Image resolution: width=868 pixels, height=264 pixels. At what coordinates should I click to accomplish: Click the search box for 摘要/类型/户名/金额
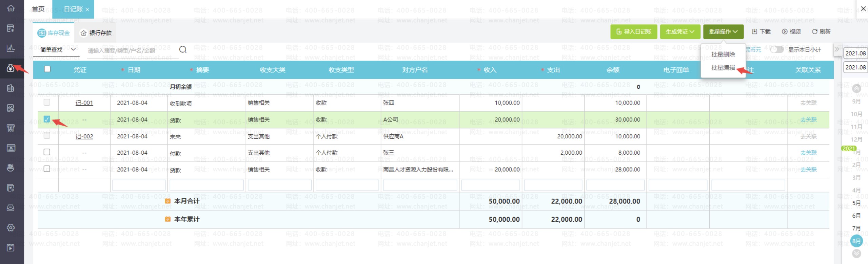point(132,50)
